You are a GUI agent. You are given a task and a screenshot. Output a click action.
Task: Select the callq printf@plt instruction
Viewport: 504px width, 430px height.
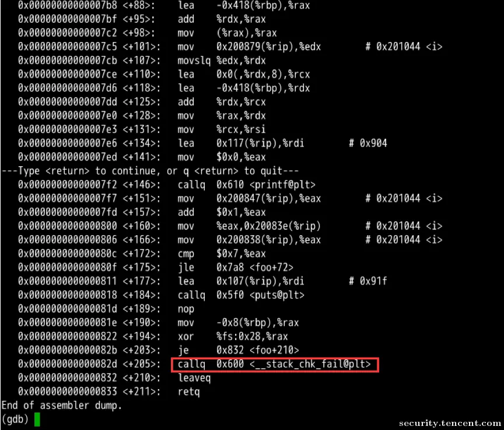point(247,185)
